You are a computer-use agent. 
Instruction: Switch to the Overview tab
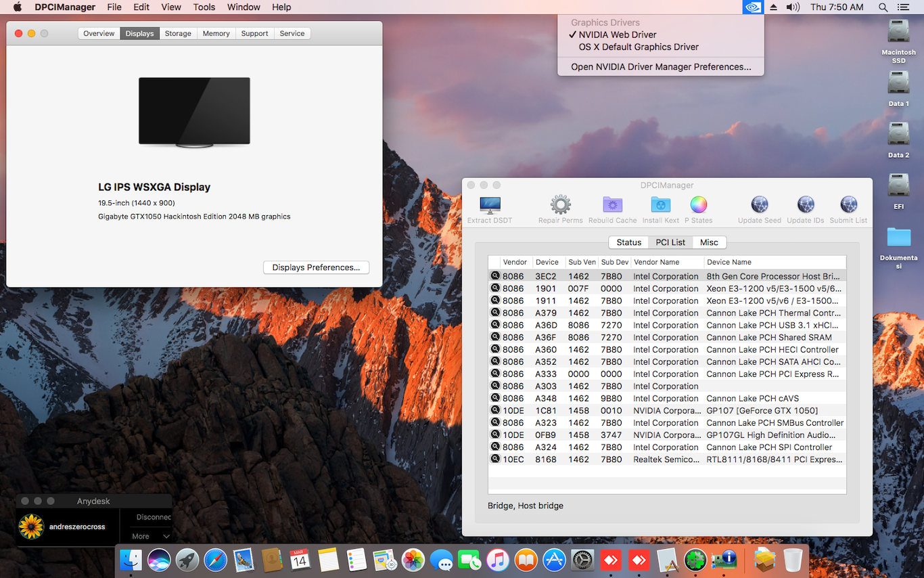[x=99, y=33]
